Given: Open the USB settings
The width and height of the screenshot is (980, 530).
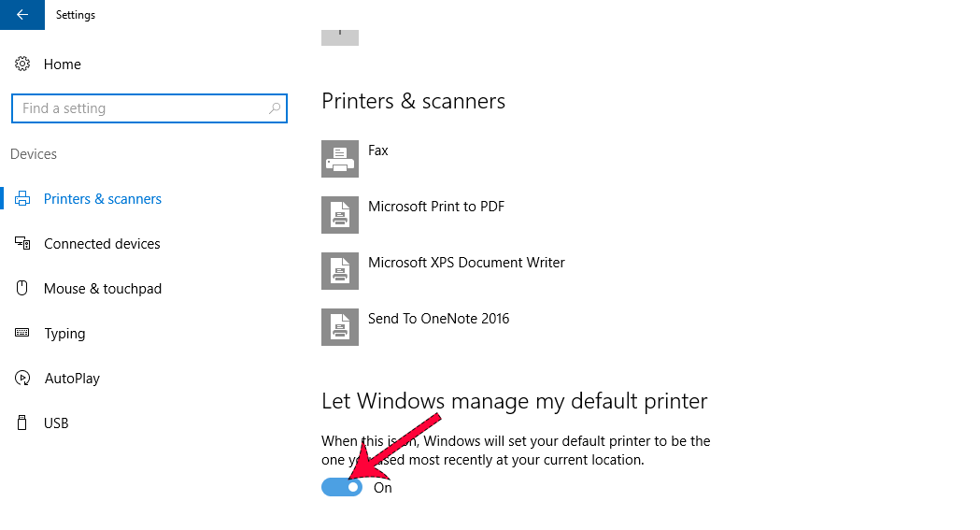Looking at the screenshot, I should (x=56, y=423).
